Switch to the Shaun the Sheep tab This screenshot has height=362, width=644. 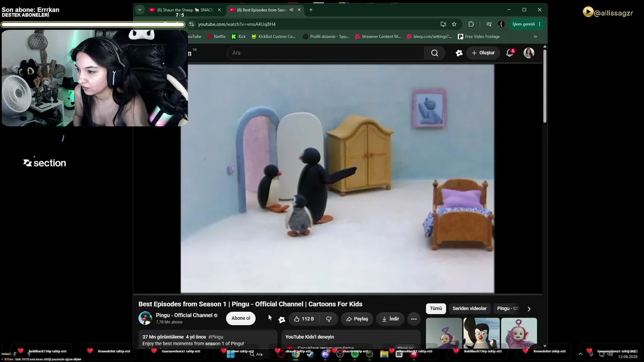tap(185, 10)
